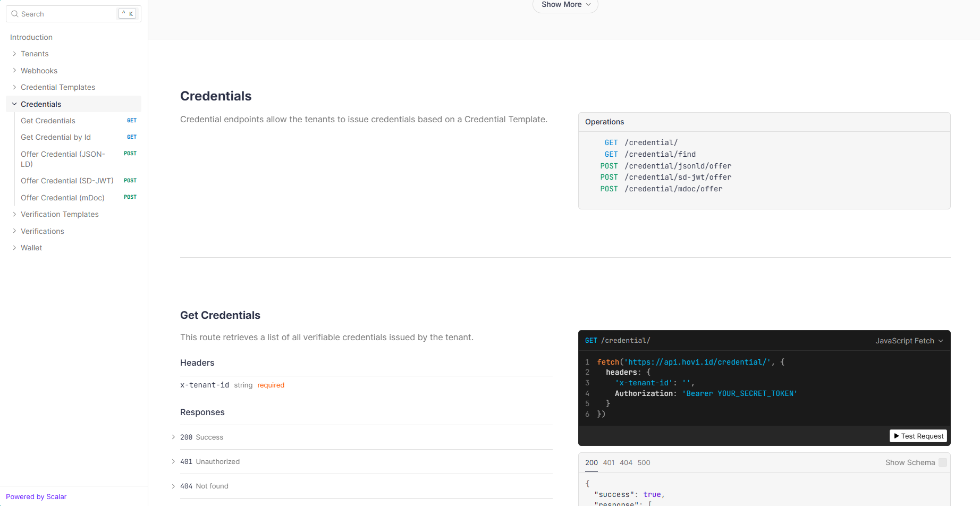
Task: Click the search magnifier icon
Action: pyautogui.click(x=15, y=14)
